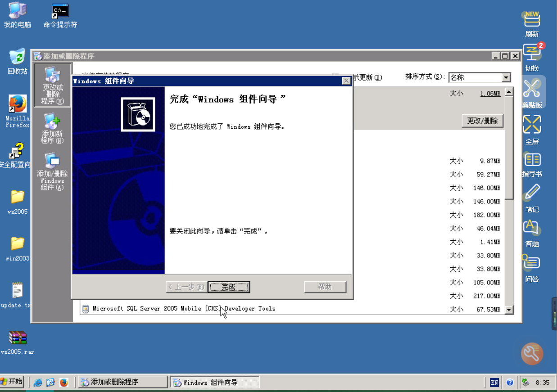Viewport: 557px width, 392px height.
Task: Click the side panel collapse handle
Action: pyautogui.click(x=554, y=314)
